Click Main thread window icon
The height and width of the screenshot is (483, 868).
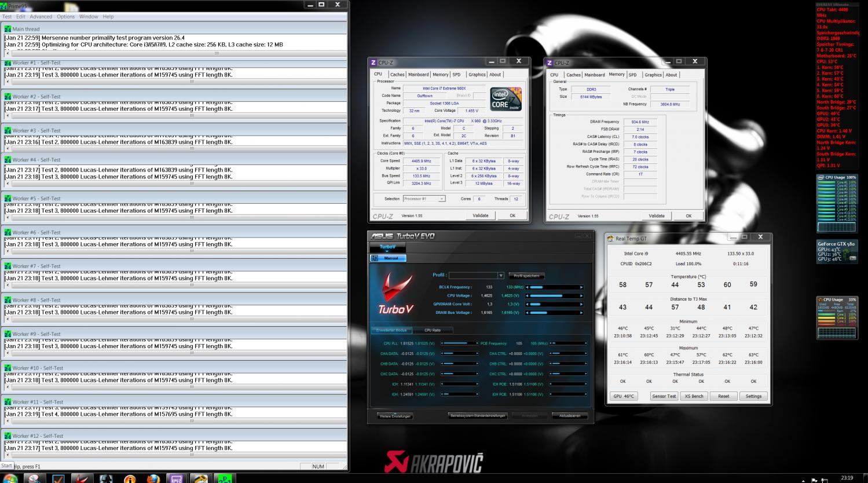click(8, 29)
